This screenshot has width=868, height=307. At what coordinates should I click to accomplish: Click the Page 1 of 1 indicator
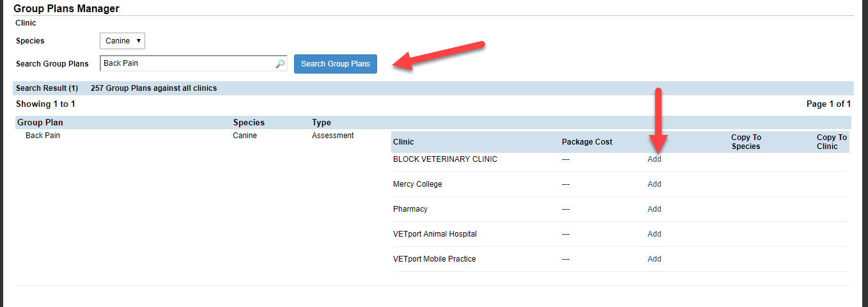[x=828, y=104]
